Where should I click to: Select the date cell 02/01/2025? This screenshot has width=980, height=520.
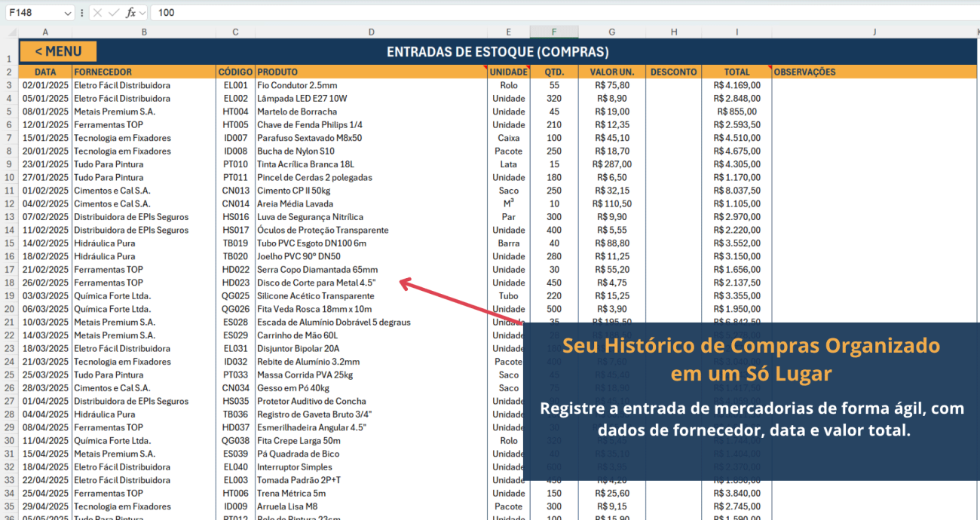pos(45,85)
